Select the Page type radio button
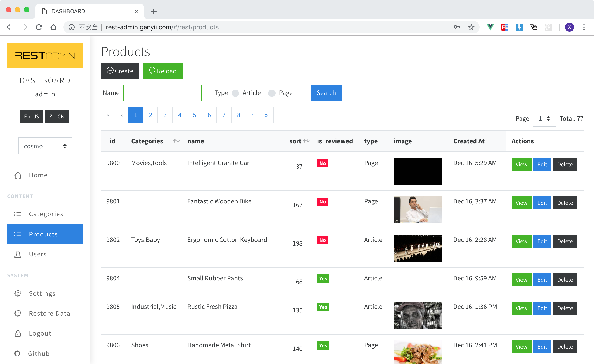The image size is (594, 364). [x=272, y=93]
